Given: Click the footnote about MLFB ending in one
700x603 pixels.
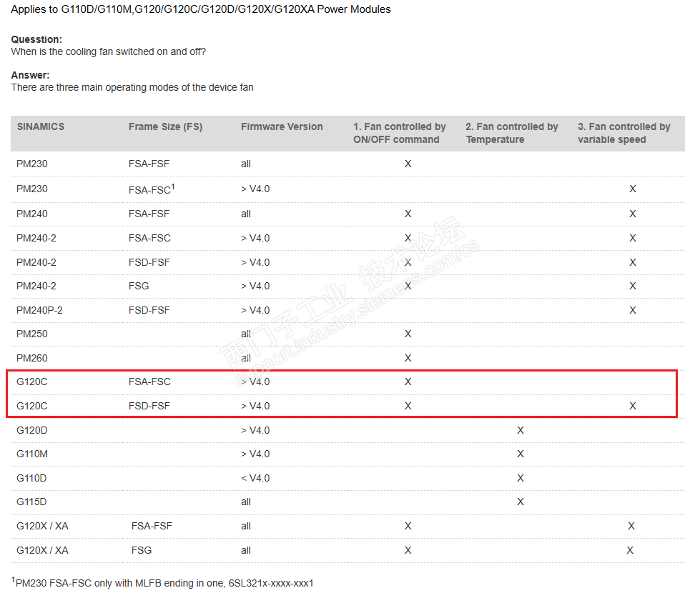Looking at the screenshot, I should coord(162,582).
